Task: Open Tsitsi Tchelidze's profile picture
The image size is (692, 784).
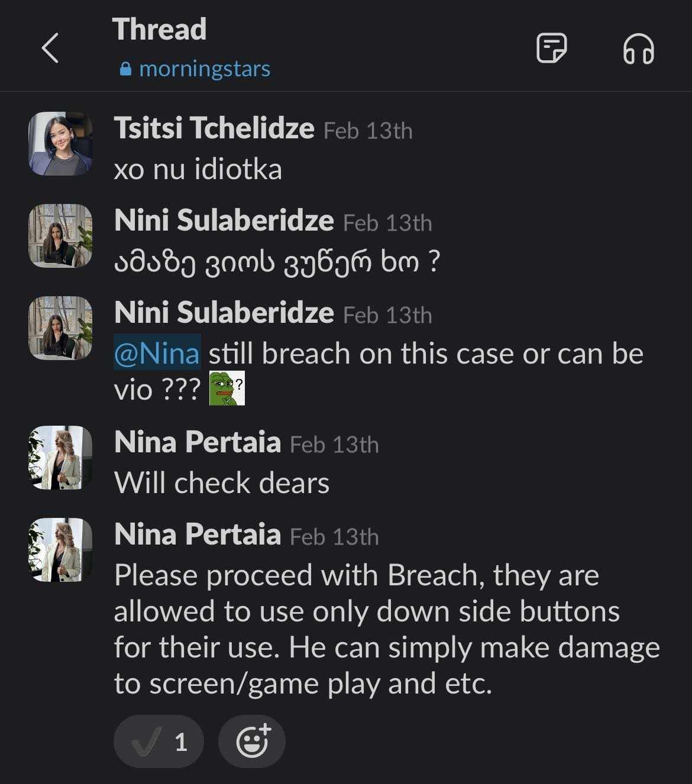Action: pos(60,144)
